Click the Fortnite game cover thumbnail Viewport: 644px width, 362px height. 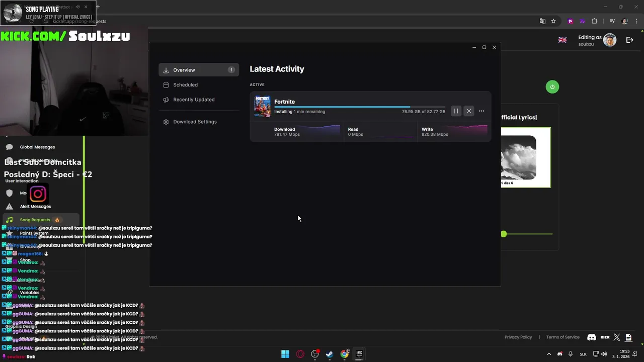pyautogui.click(x=262, y=106)
